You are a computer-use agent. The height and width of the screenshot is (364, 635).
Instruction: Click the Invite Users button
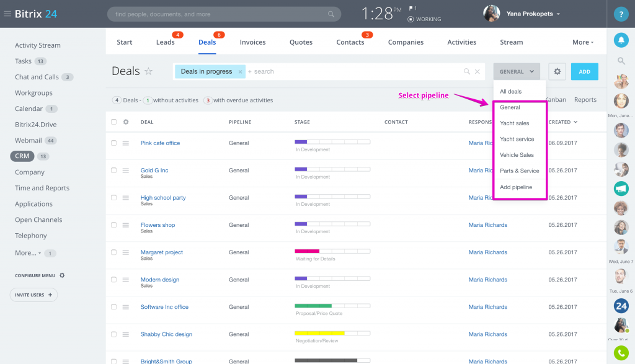33,295
